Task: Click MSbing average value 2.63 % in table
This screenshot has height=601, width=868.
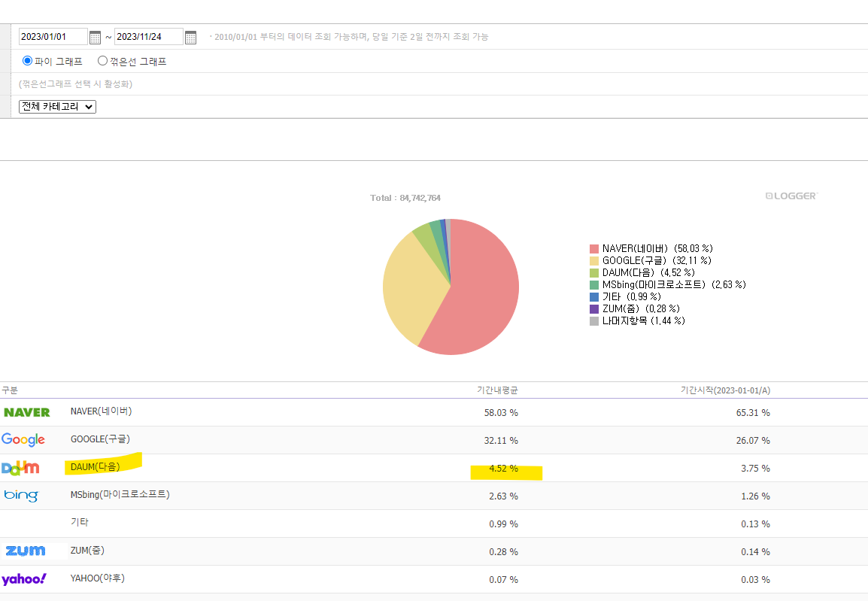Action: [504, 496]
